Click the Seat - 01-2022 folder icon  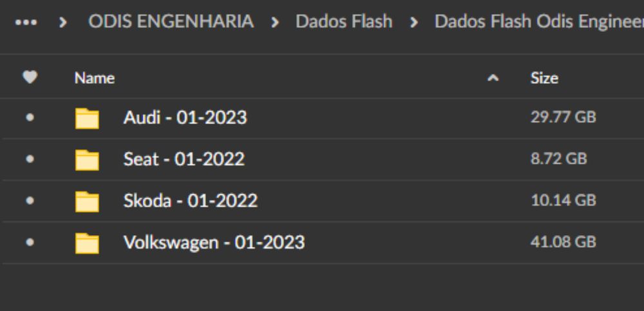(x=87, y=160)
